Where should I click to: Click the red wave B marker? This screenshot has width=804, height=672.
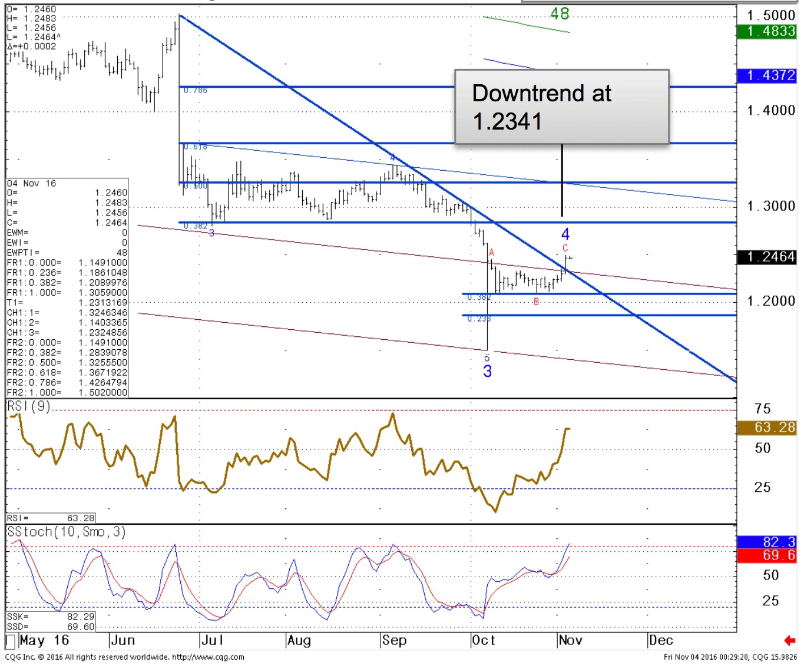[x=536, y=302]
